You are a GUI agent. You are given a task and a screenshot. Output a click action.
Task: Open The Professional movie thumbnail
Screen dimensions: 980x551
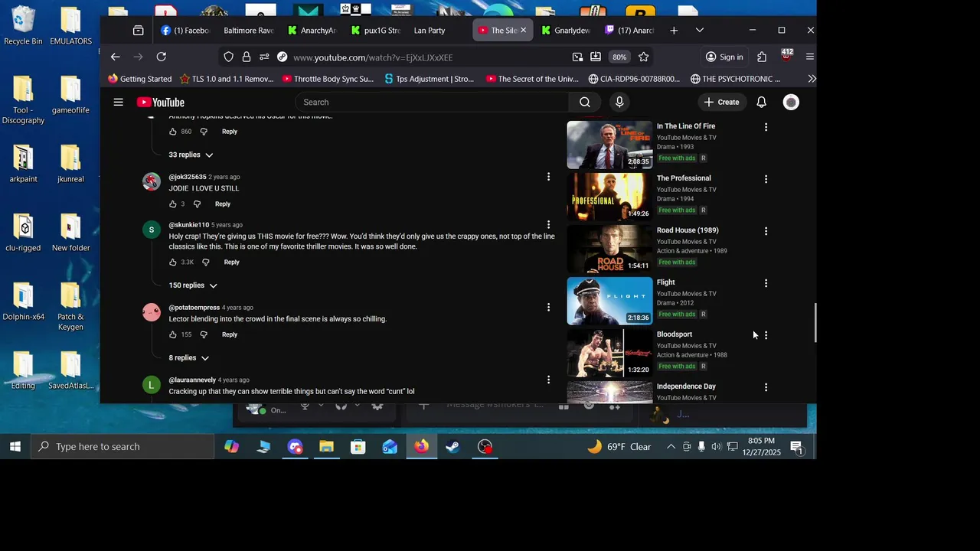coord(609,197)
